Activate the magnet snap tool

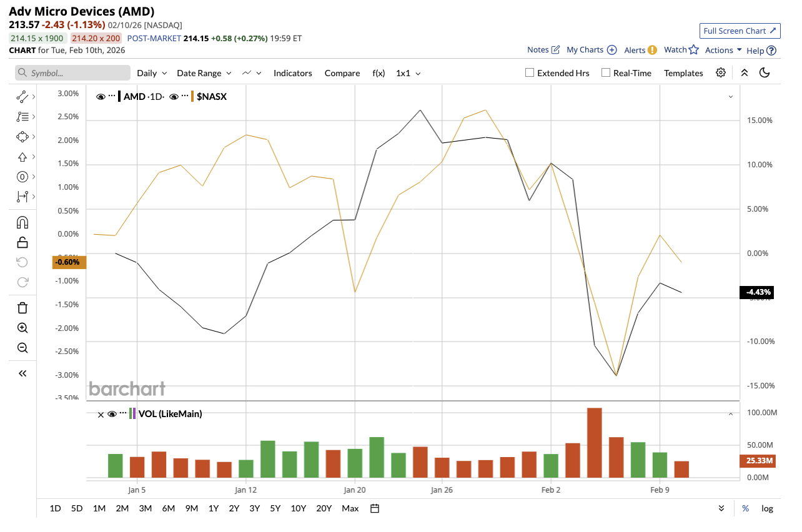point(22,222)
